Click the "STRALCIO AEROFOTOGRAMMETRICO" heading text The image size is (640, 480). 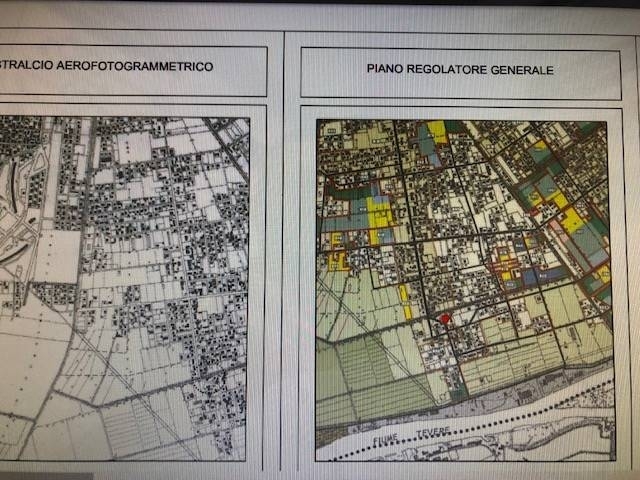point(106,66)
